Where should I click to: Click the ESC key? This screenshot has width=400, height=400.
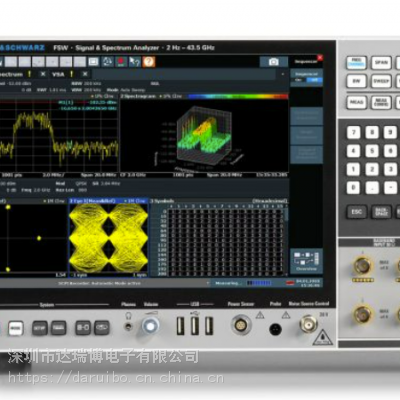(x=356, y=212)
